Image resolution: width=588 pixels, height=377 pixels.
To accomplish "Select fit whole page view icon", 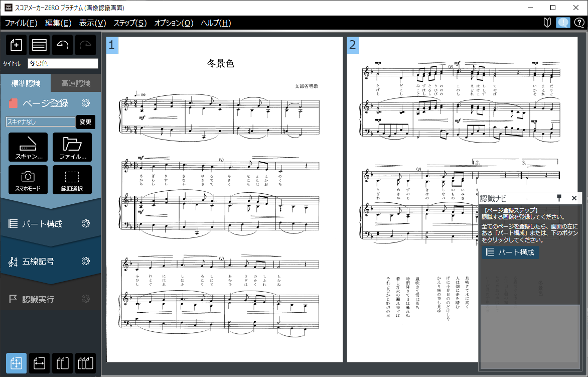I will point(16,363).
